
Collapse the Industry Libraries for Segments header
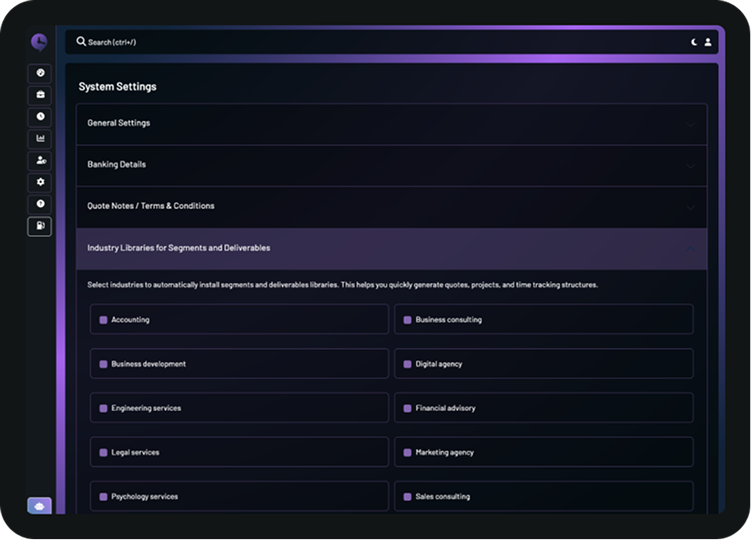click(391, 248)
